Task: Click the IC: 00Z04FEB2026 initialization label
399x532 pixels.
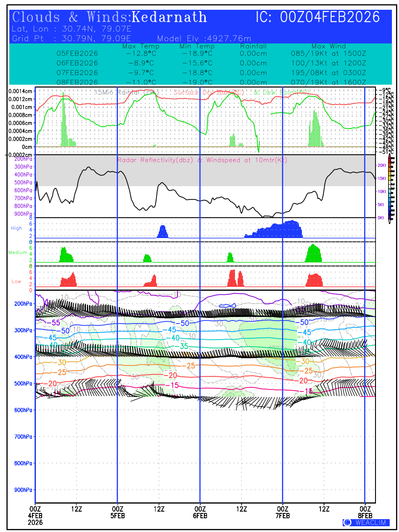Action: coord(318,17)
